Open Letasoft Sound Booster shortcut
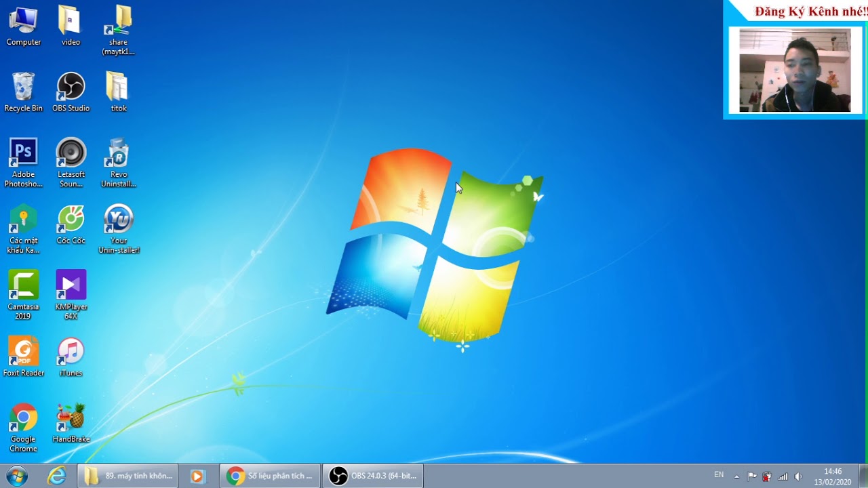The width and height of the screenshot is (868, 488). coord(71,163)
